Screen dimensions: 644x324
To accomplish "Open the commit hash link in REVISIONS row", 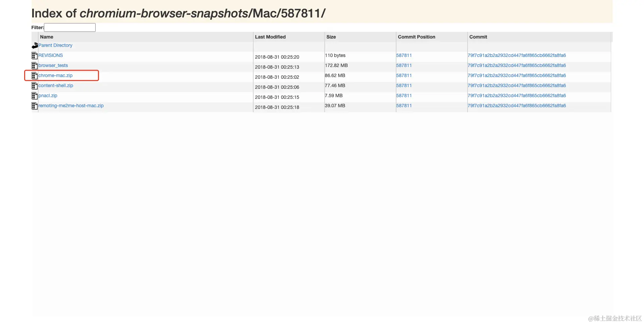I will pos(517,55).
